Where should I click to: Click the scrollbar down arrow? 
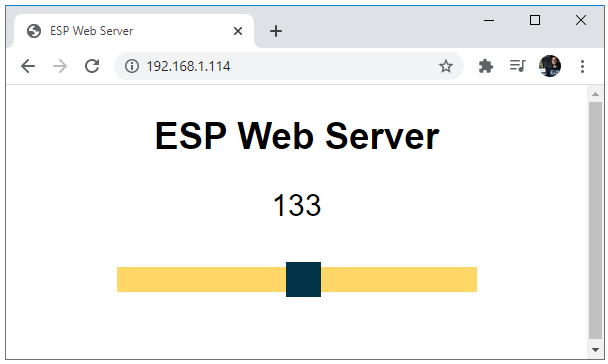click(x=595, y=350)
